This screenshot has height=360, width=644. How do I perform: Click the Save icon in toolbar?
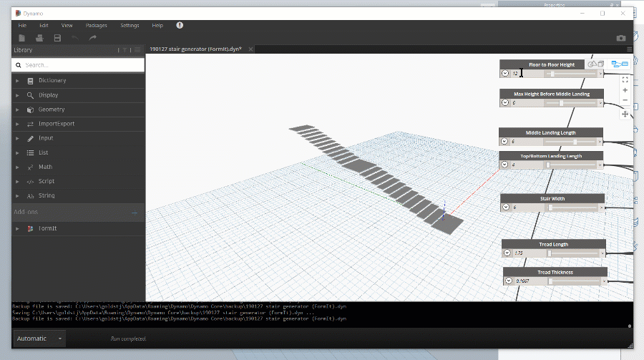point(57,38)
